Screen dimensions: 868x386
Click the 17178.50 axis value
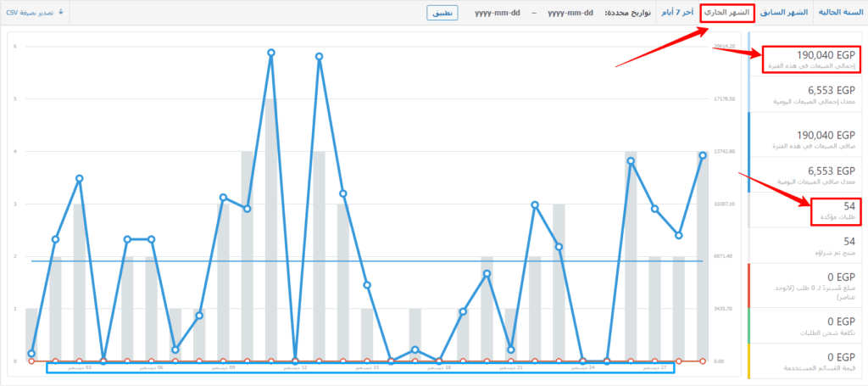coord(724,99)
